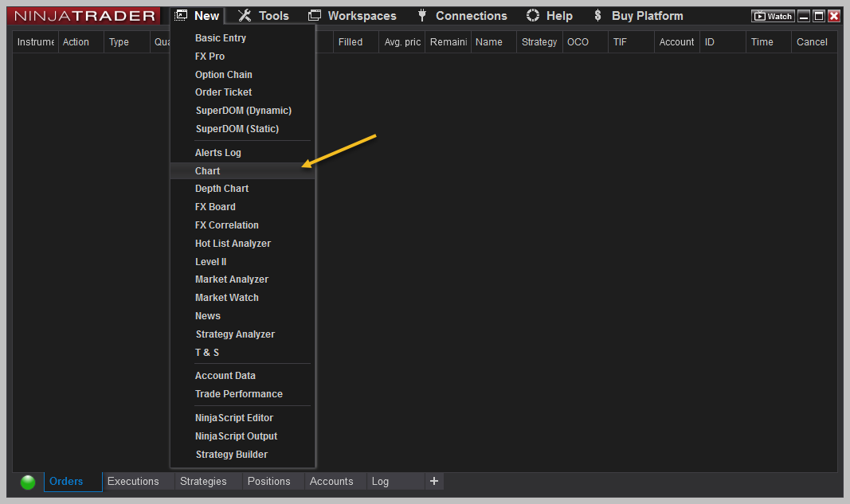The image size is (850, 504).
Task: Click the green connection status indicator
Action: (x=28, y=482)
